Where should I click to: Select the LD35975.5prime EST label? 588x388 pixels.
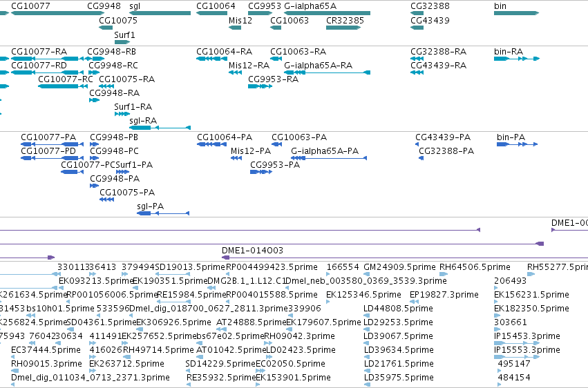click(399, 378)
